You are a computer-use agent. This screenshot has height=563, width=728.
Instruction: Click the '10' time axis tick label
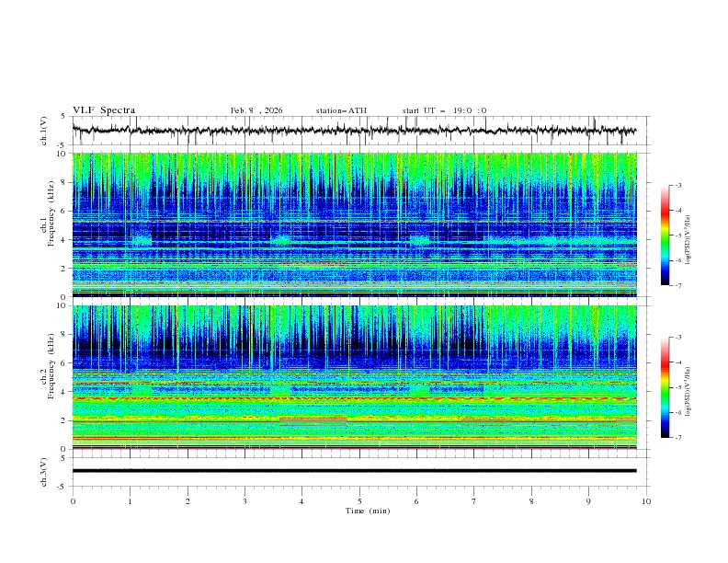646,501
